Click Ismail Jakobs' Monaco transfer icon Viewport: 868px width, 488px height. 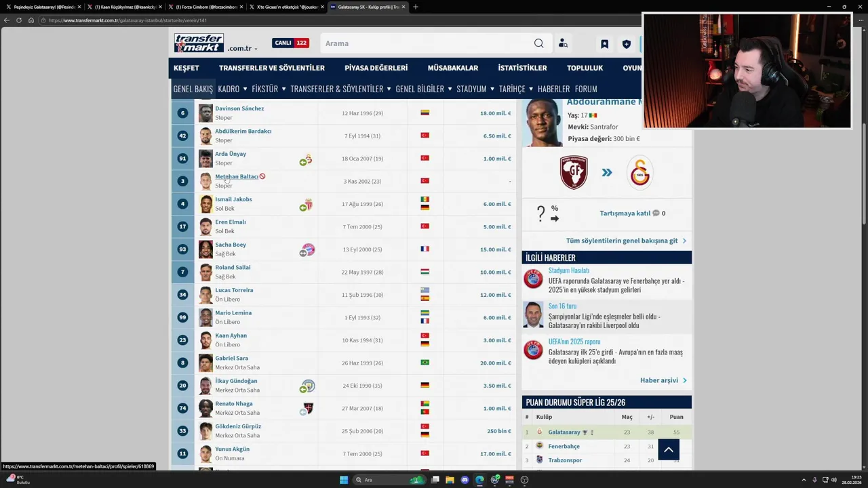pyautogui.click(x=307, y=205)
